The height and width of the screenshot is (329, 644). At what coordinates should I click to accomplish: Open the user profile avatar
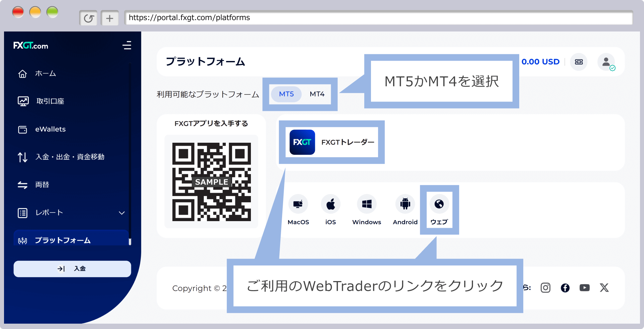tap(606, 62)
